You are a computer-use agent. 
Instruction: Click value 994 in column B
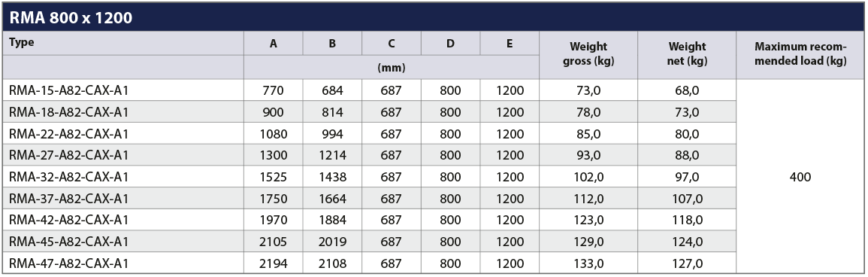[x=332, y=134]
